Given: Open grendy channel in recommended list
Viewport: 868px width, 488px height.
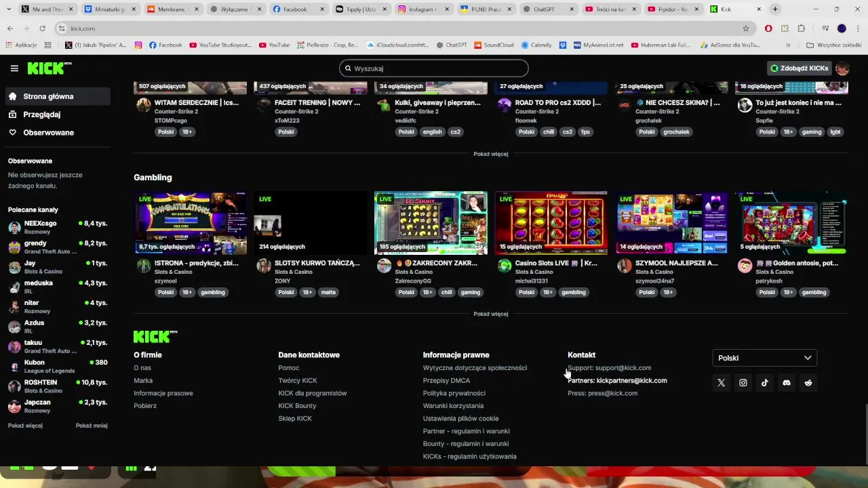Looking at the screenshot, I should pyautogui.click(x=58, y=247).
